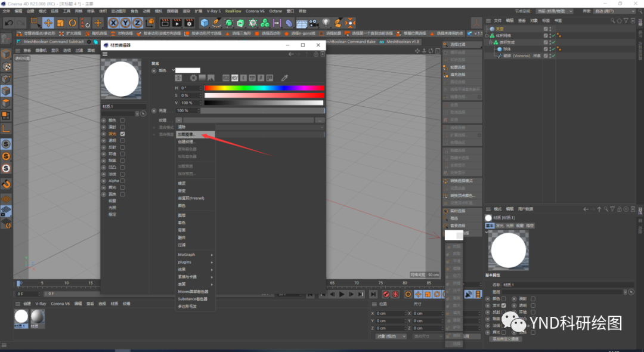Click on the hue rainbow slider

264,88
